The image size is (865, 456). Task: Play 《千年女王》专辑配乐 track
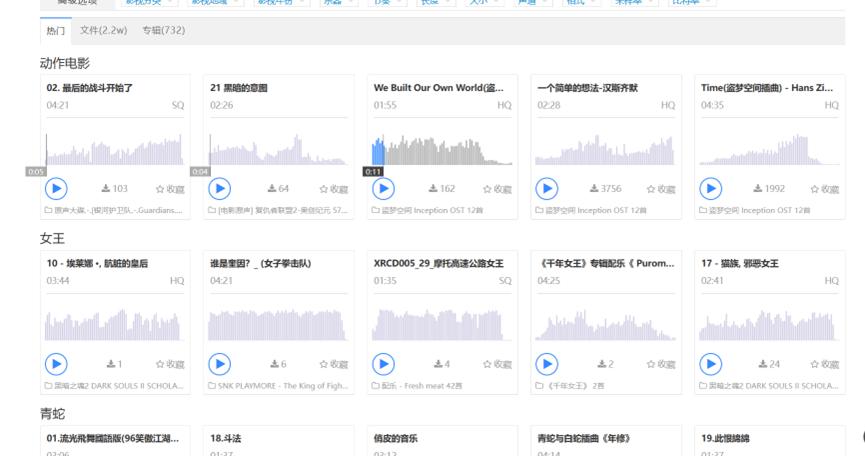point(547,364)
